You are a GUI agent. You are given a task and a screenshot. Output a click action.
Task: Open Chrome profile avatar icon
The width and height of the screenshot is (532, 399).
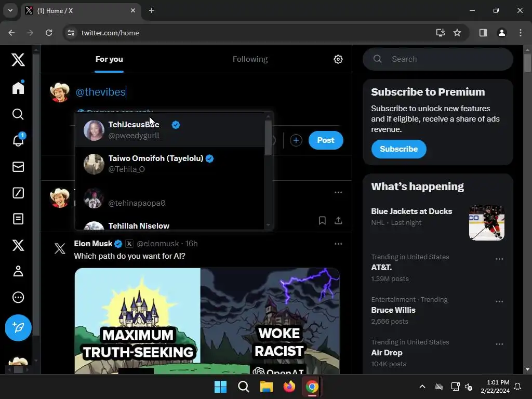(501, 33)
